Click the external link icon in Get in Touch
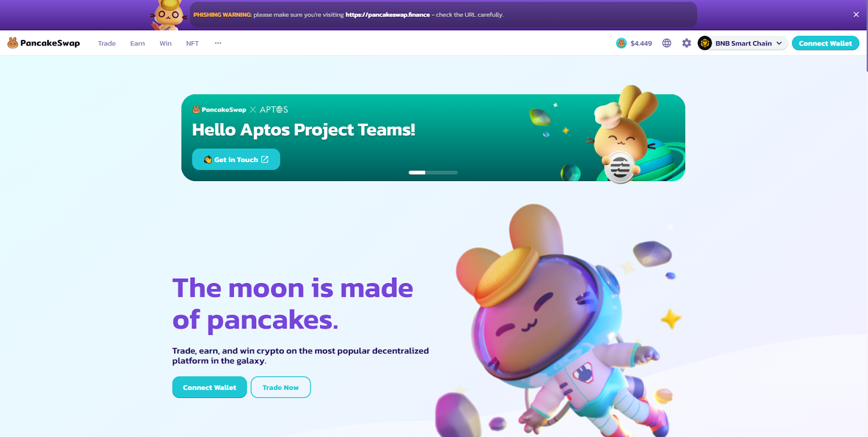This screenshot has height=437, width=868. 265,159
